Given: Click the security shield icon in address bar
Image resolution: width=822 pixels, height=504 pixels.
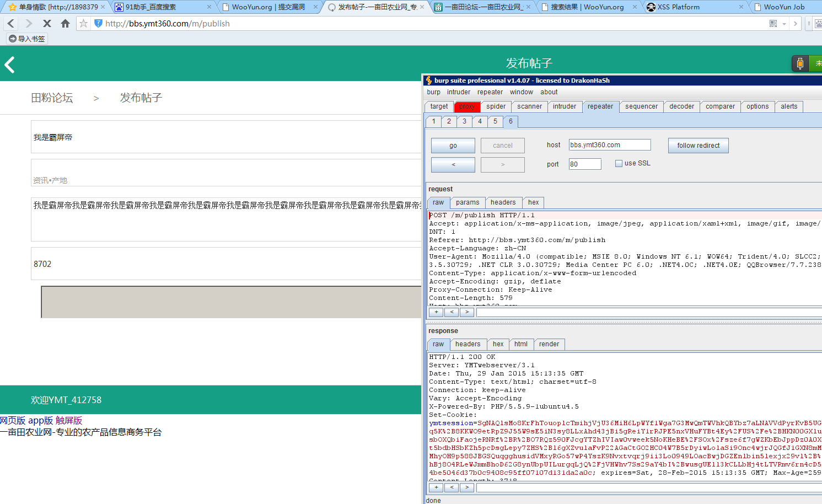Looking at the screenshot, I should 98,23.
